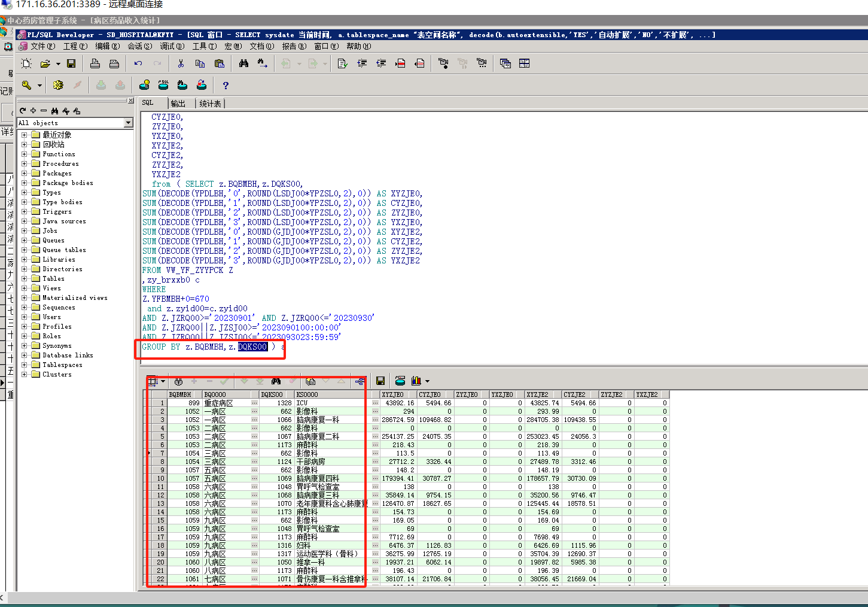
Task: Click the Cut scissors icon
Action: [181, 63]
